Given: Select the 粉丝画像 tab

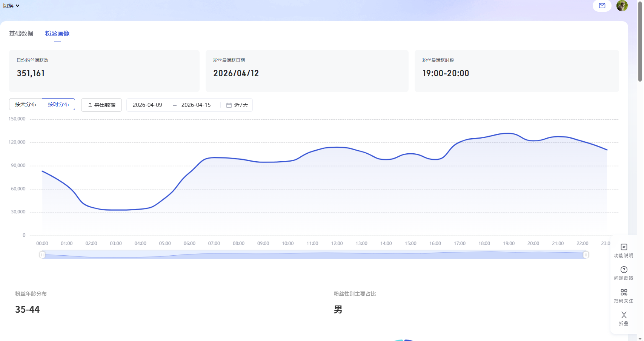Looking at the screenshot, I should click(57, 34).
